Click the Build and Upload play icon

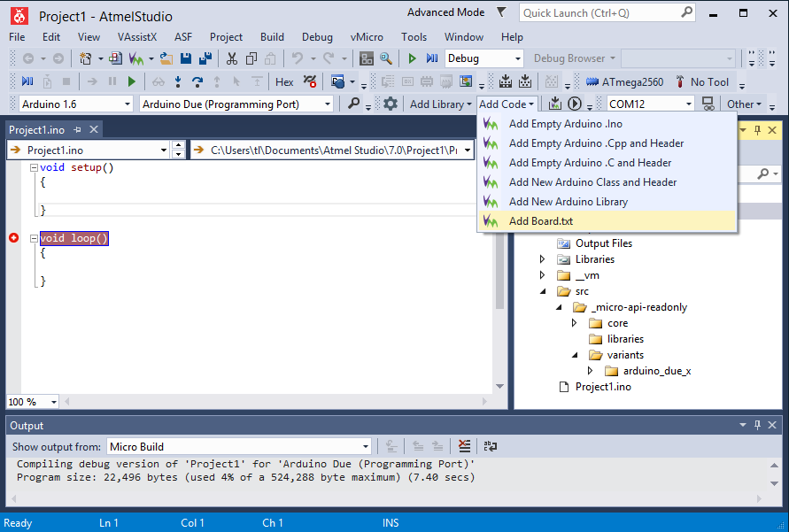(575, 104)
